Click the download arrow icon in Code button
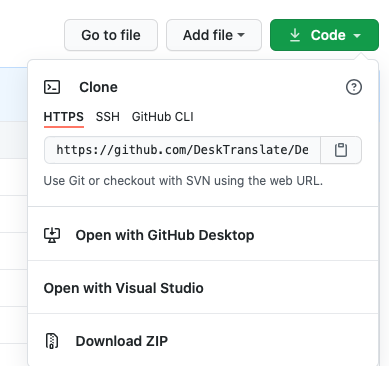Viewport: 389px width, 366px height. 295,35
